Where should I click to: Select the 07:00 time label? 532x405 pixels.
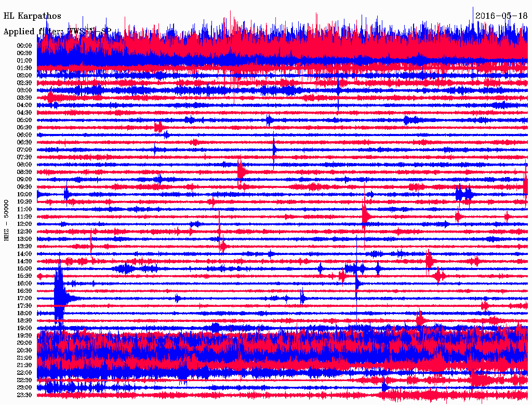[24, 150]
